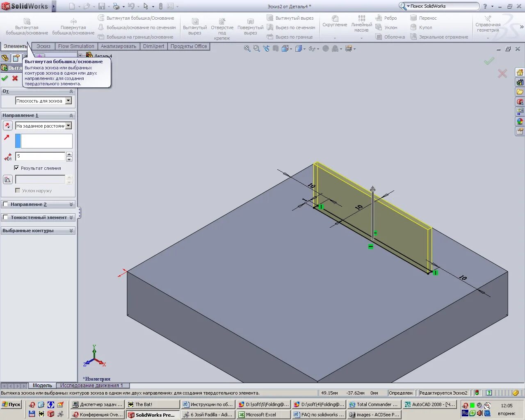Click the Ребро (Rib) feature button
The height and width of the screenshot is (420, 525).
pos(386,18)
